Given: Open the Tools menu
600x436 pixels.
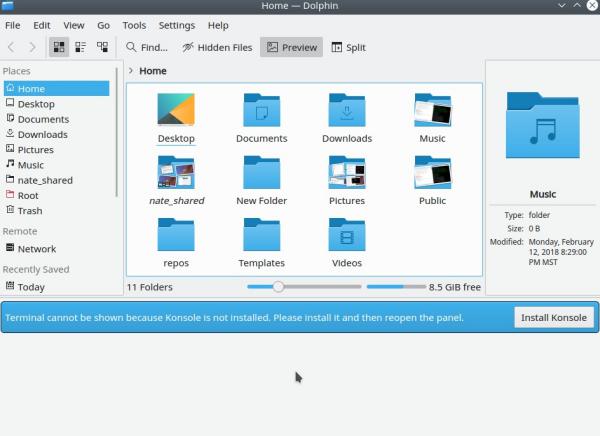Looking at the screenshot, I should click(x=133, y=24).
